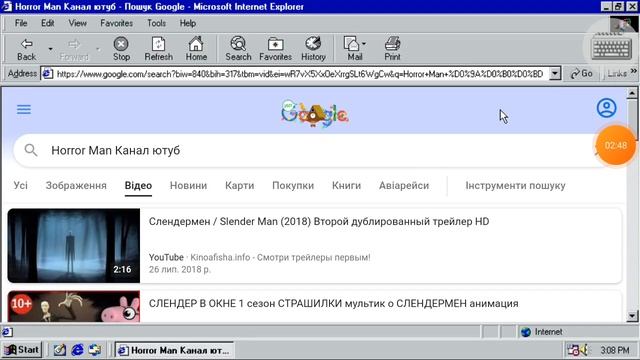The height and width of the screenshot is (360, 640).
Task: Expand the Links toolbar chevron
Action: [x=633, y=71]
